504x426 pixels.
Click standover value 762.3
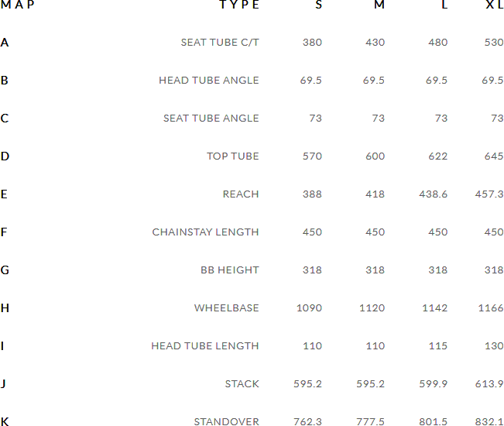[x=307, y=422]
